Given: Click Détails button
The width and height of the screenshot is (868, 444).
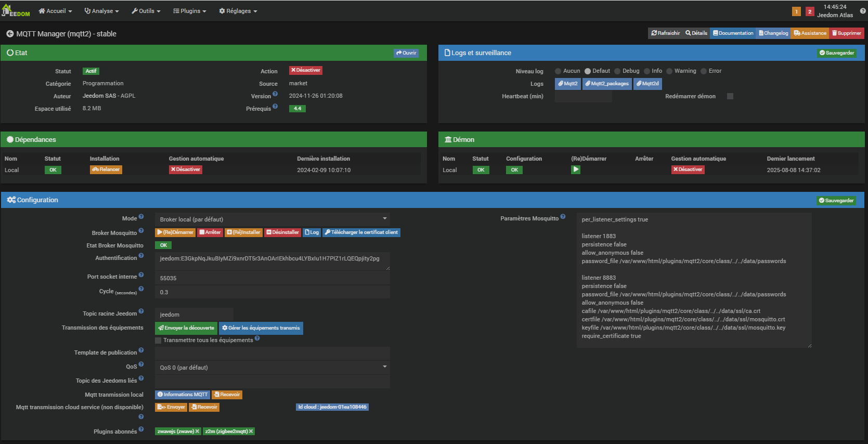Looking at the screenshot, I should (696, 33).
